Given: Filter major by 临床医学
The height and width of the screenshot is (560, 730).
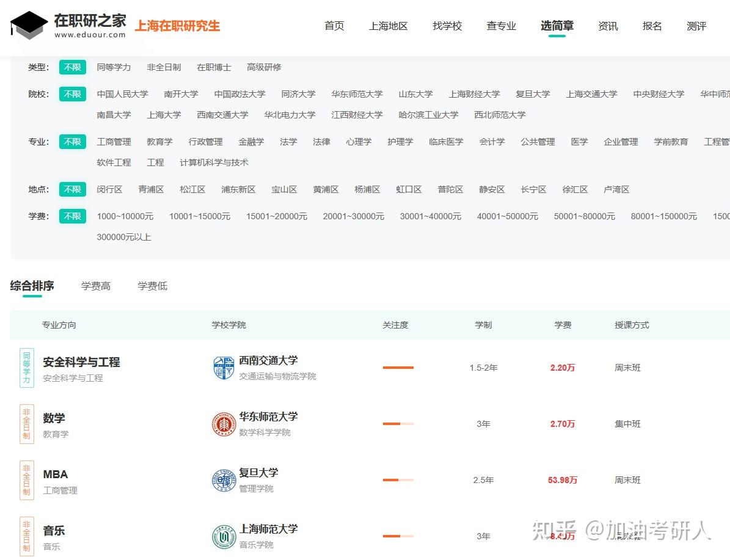Looking at the screenshot, I should click(x=446, y=142).
